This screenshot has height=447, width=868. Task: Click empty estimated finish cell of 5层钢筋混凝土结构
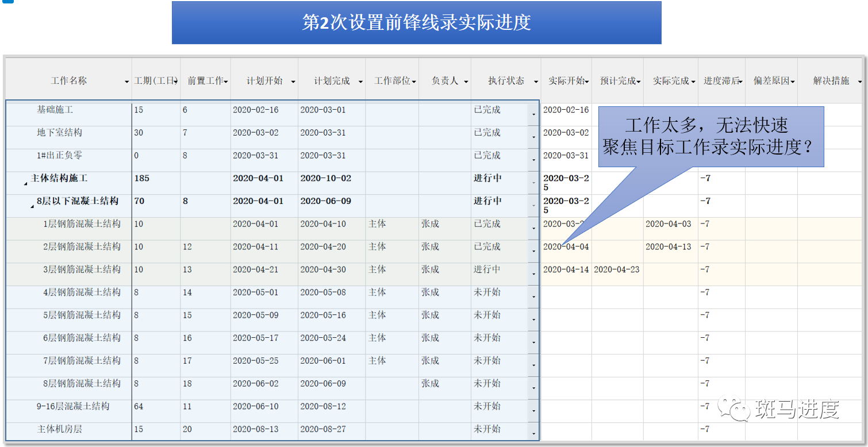click(617, 320)
